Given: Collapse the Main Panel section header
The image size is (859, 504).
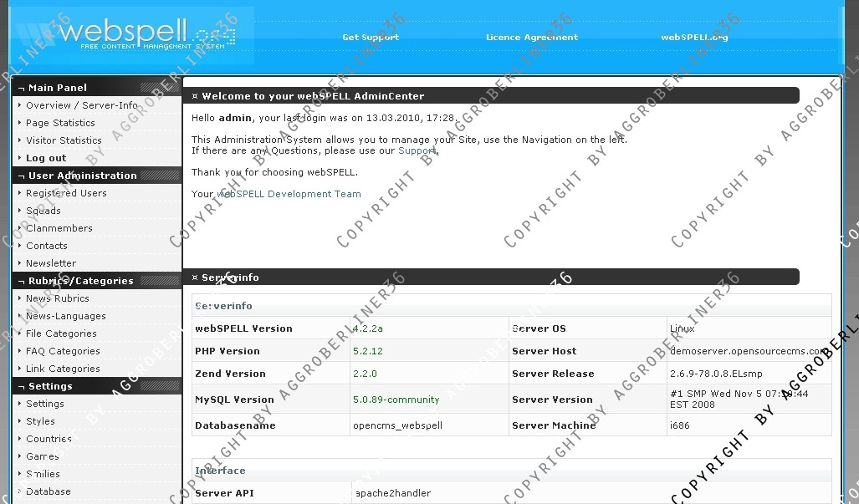Looking at the screenshot, I should (x=57, y=88).
